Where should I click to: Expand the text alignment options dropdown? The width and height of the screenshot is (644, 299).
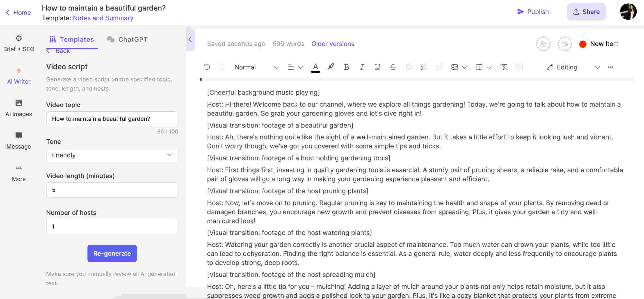pyautogui.click(x=300, y=67)
